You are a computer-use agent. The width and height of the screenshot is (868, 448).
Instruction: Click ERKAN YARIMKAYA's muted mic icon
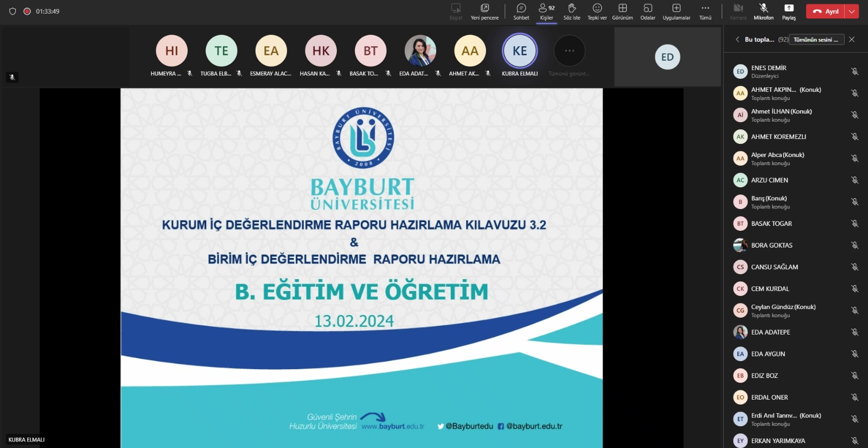coord(854,441)
